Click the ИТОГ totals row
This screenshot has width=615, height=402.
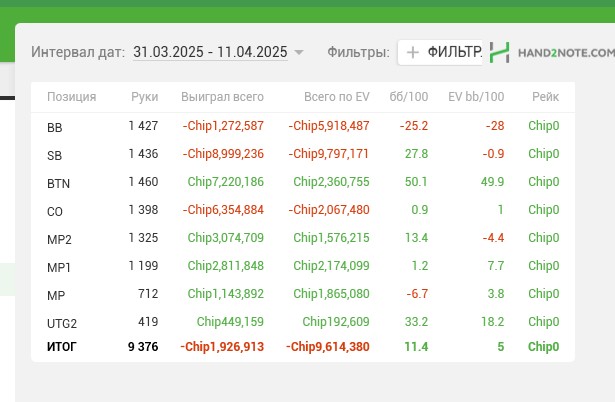(60, 347)
